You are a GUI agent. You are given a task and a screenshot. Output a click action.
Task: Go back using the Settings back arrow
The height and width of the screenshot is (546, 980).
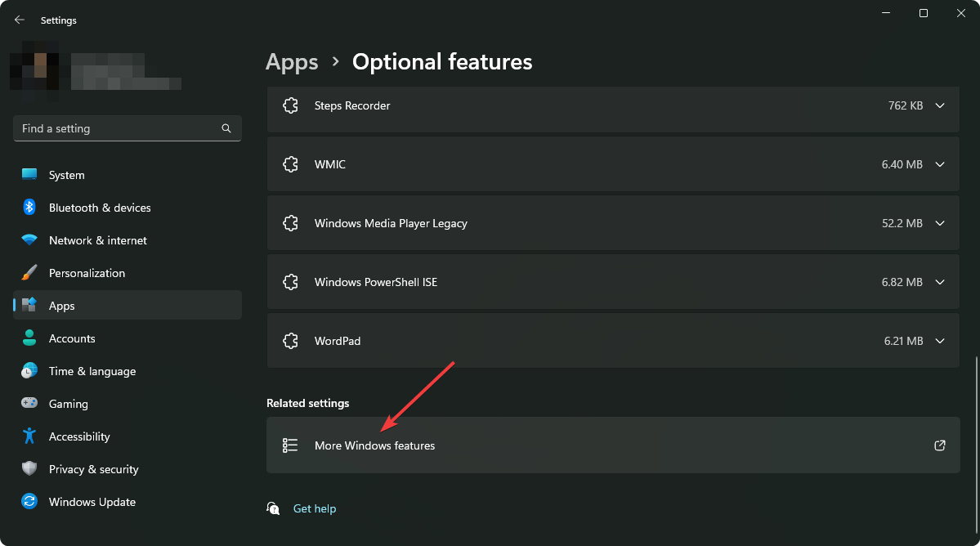[20, 20]
